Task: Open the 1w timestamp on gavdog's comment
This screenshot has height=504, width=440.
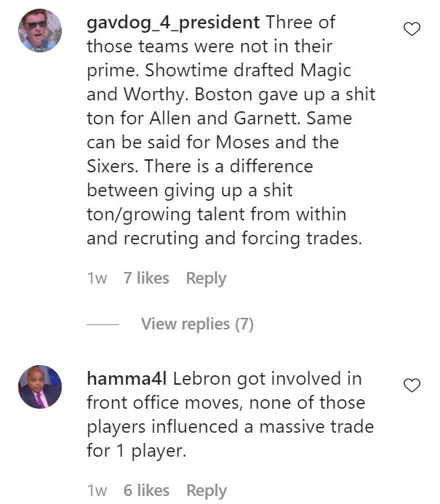Action: [97, 278]
